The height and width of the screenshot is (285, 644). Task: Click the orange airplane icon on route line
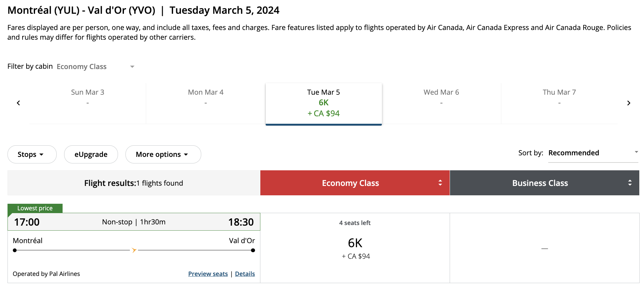pyautogui.click(x=134, y=250)
